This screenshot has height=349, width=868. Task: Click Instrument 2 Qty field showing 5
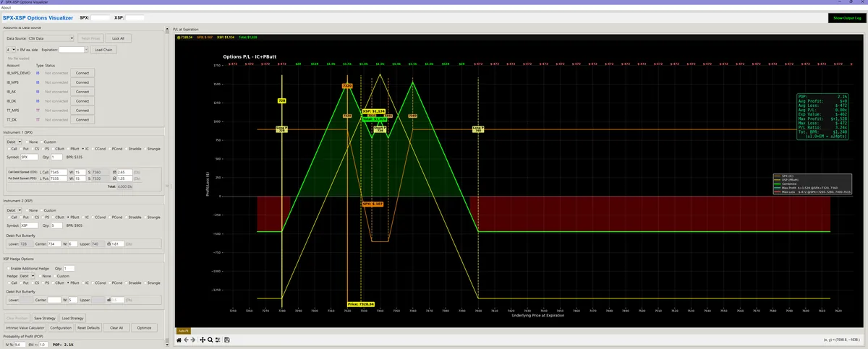click(x=56, y=225)
